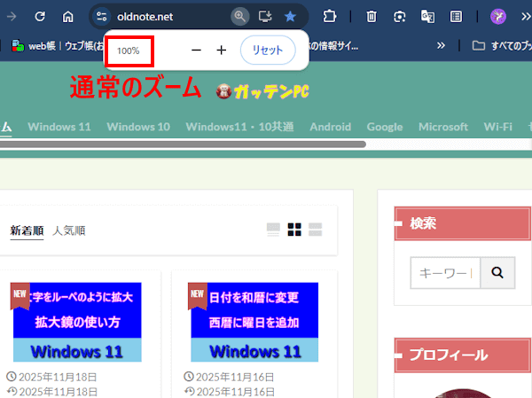
Task: Select the 人気順 sort tab
Action: pyautogui.click(x=69, y=230)
